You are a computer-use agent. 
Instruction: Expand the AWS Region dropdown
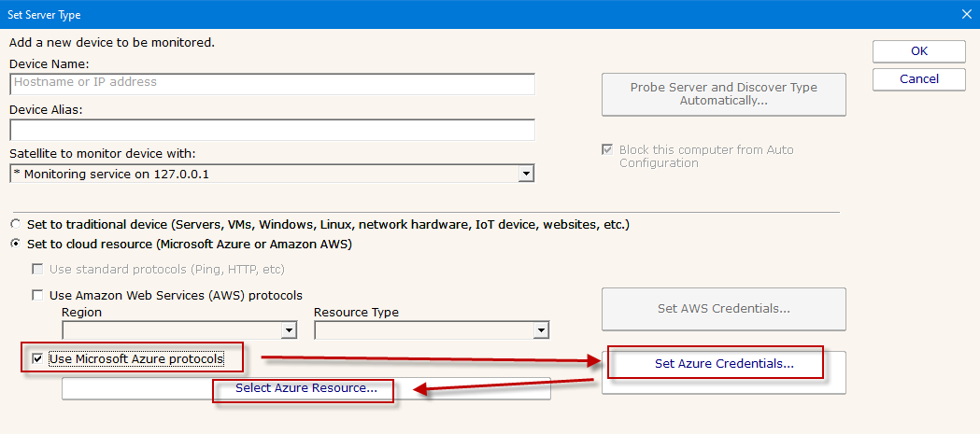(x=289, y=330)
